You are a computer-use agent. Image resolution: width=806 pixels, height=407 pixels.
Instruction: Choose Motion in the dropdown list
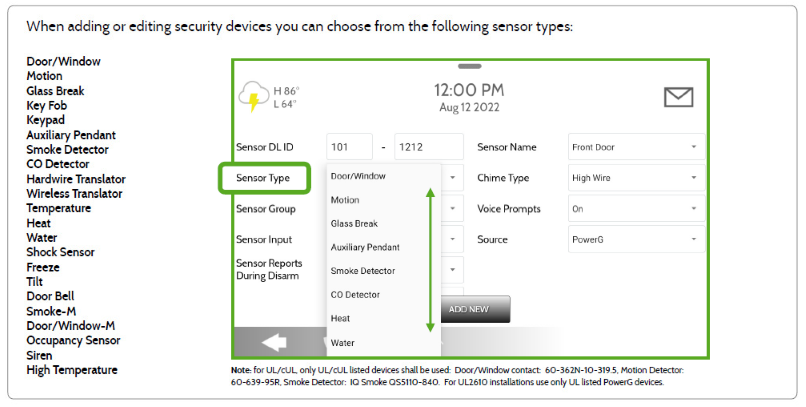(345, 200)
